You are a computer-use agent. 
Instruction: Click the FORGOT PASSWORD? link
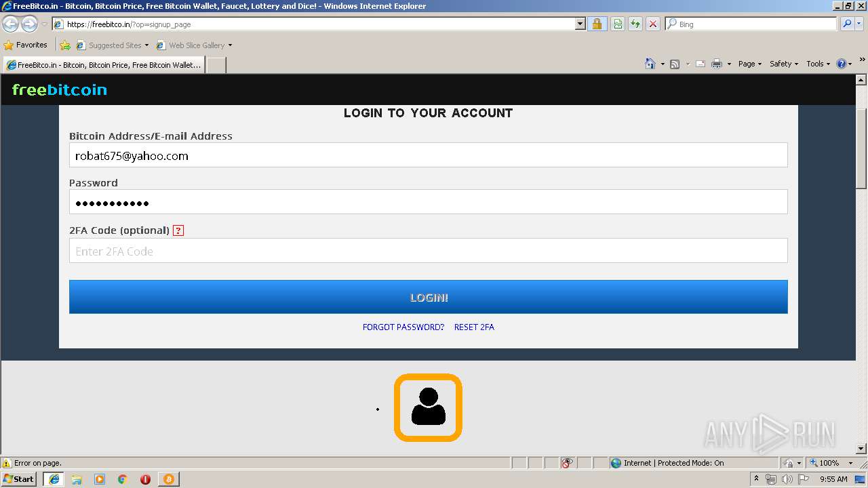click(403, 327)
